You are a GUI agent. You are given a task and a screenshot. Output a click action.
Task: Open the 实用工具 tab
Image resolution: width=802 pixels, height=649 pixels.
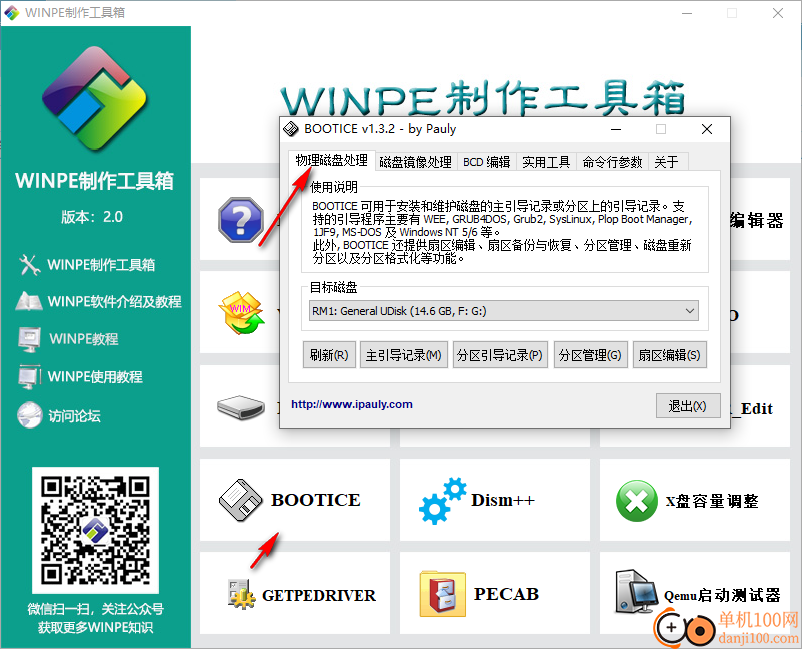point(546,162)
